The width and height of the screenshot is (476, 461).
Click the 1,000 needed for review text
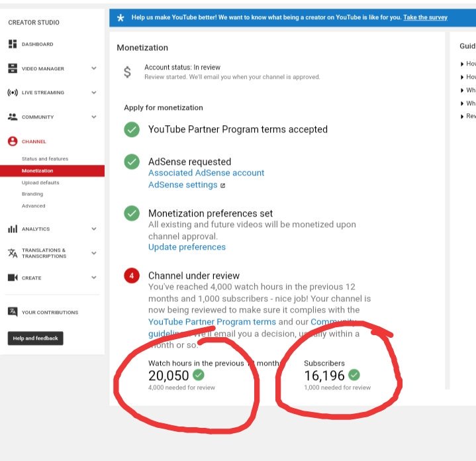click(337, 387)
